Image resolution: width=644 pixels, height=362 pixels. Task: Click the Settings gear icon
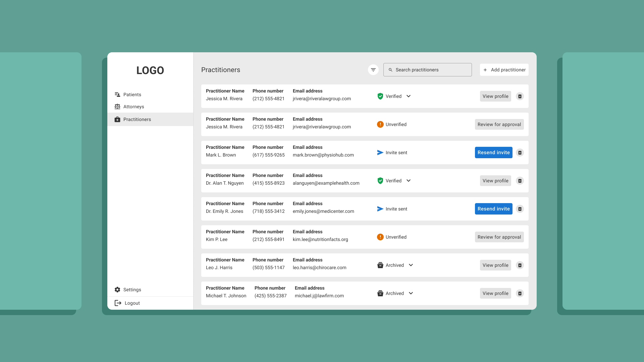click(x=117, y=290)
